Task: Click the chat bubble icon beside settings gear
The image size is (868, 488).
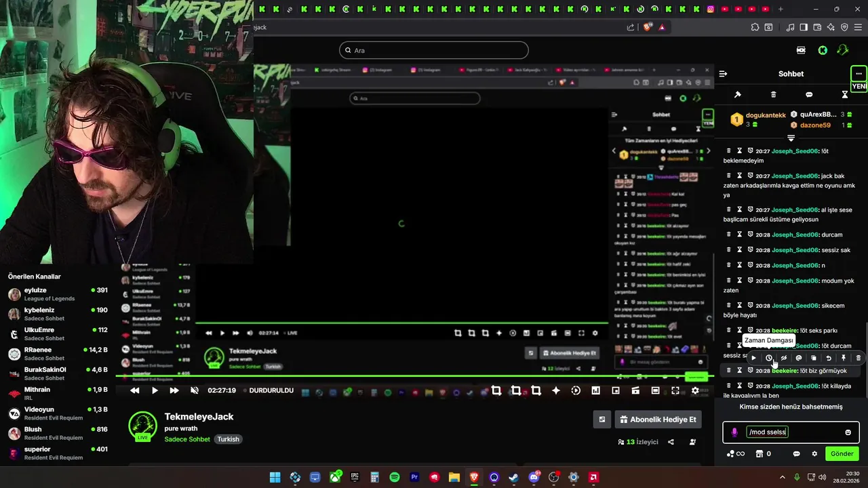Action: tap(797, 453)
